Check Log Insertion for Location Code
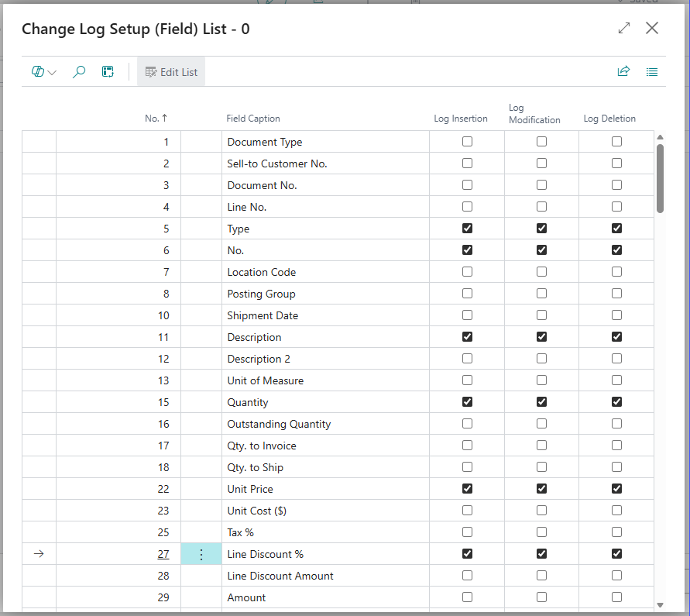The width and height of the screenshot is (690, 616). (x=467, y=272)
